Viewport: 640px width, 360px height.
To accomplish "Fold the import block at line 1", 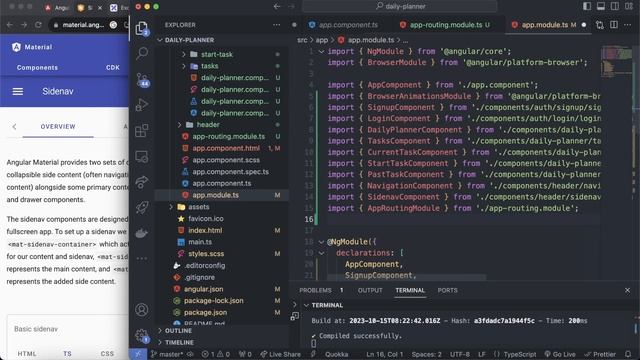I will point(321,51).
